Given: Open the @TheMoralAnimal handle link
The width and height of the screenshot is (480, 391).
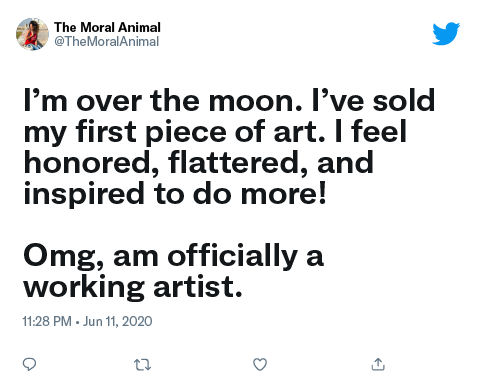Looking at the screenshot, I should 106,42.
